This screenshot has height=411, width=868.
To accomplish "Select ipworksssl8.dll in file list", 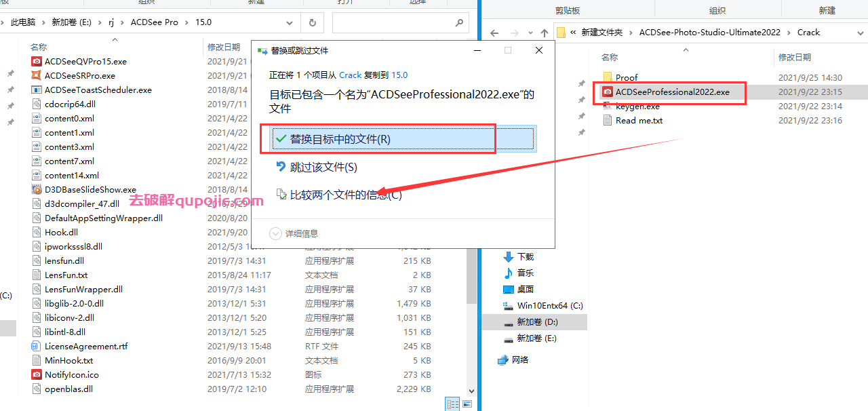I will tap(73, 246).
